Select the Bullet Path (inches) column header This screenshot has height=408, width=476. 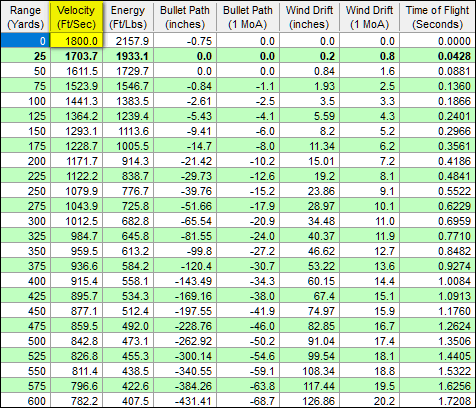pyautogui.click(x=185, y=17)
